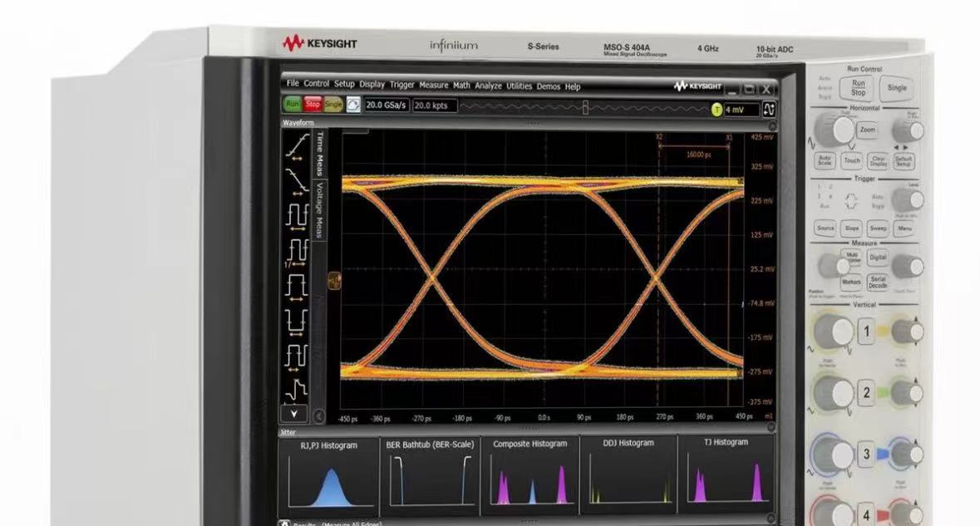Image resolution: width=980 pixels, height=526 pixels.
Task: Click the 20.0 GSa/s sample rate field
Action: [x=387, y=105]
